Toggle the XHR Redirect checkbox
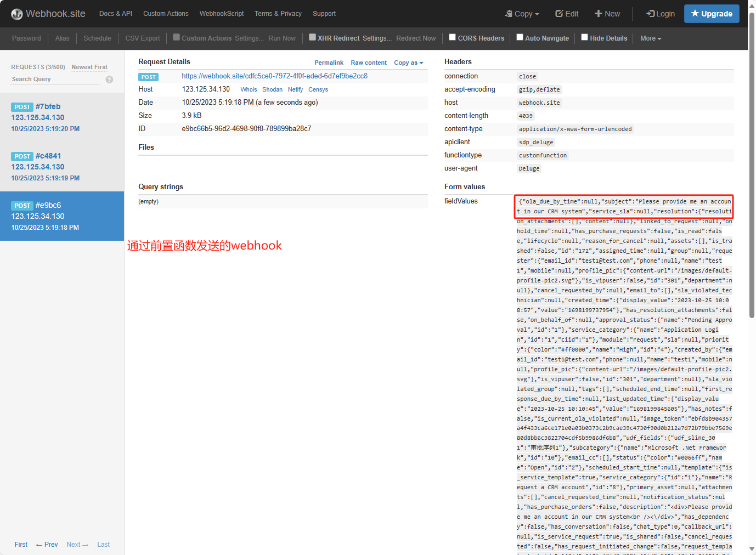756x555 pixels. click(x=312, y=37)
